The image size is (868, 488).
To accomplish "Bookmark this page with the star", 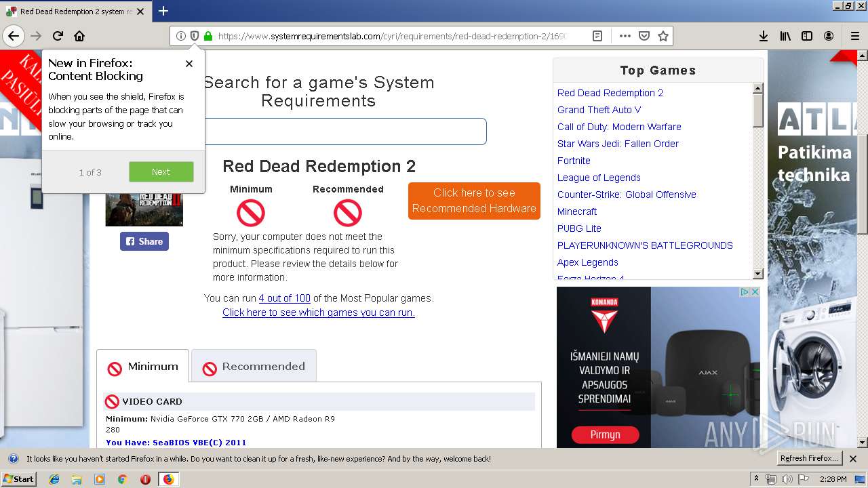I will point(663,36).
